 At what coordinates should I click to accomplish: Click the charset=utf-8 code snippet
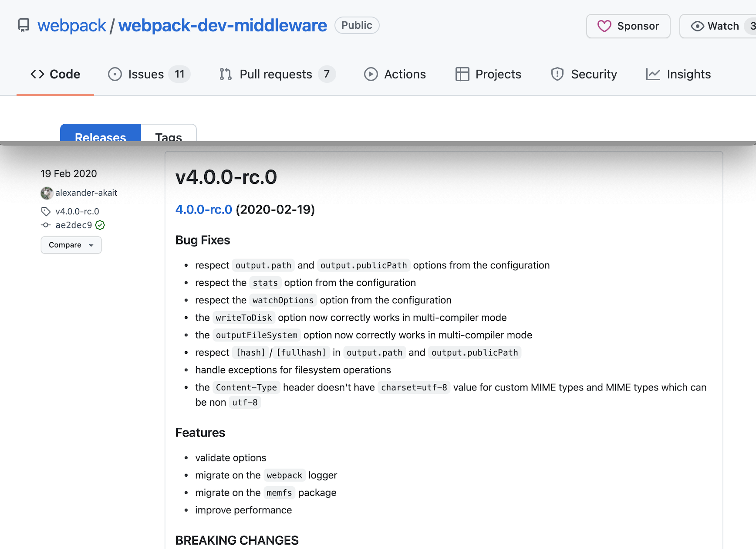click(x=414, y=387)
